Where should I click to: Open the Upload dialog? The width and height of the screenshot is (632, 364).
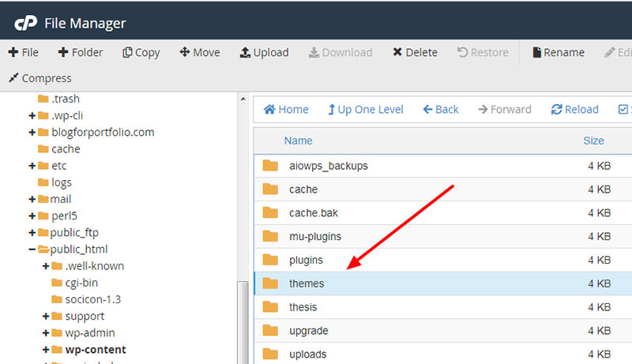[x=265, y=52]
